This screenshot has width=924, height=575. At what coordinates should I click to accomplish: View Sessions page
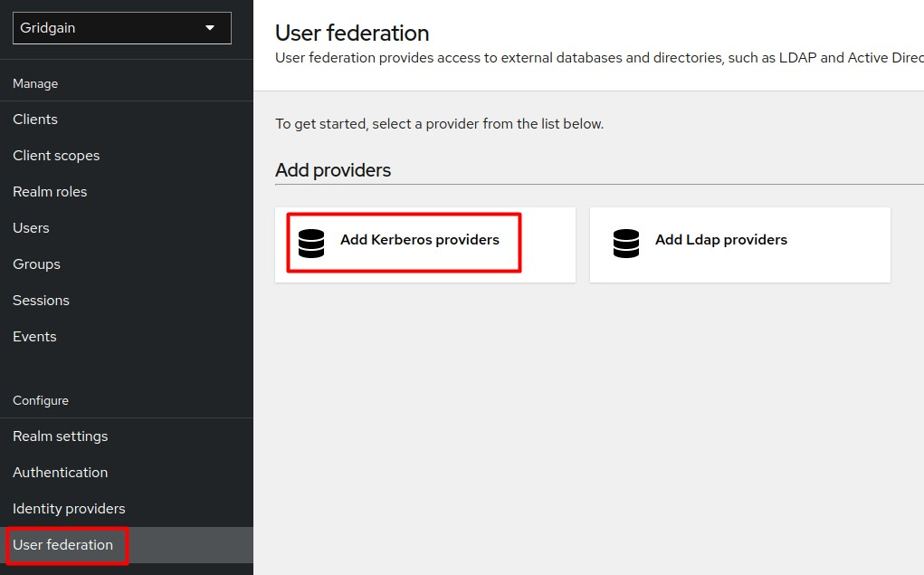(127, 301)
